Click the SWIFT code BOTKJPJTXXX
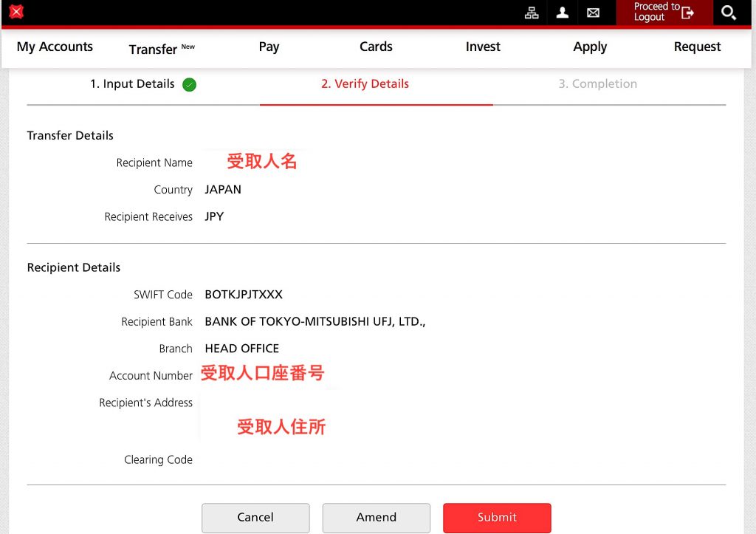Screen dimensions: 756x534 (244, 295)
